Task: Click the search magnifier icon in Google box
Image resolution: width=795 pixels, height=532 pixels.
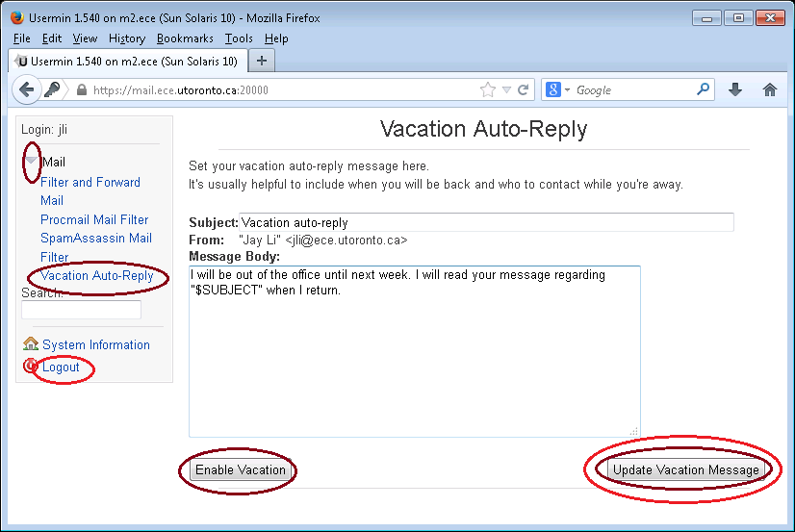Action: tap(703, 89)
